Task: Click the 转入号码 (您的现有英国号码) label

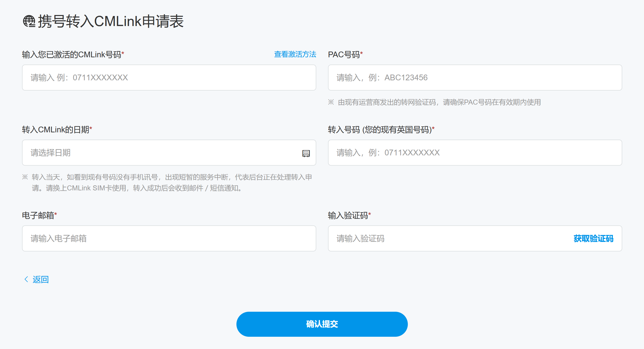Action: (381, 129)
